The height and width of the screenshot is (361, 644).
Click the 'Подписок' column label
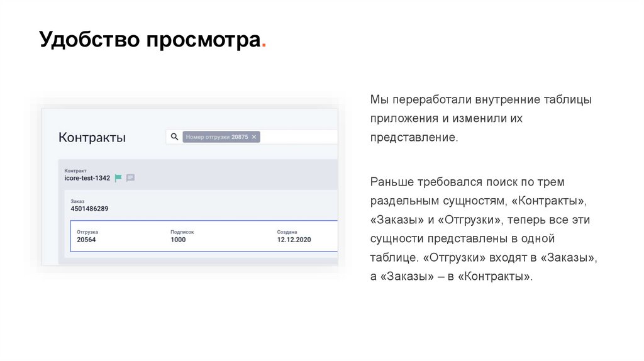pos(182,232)
